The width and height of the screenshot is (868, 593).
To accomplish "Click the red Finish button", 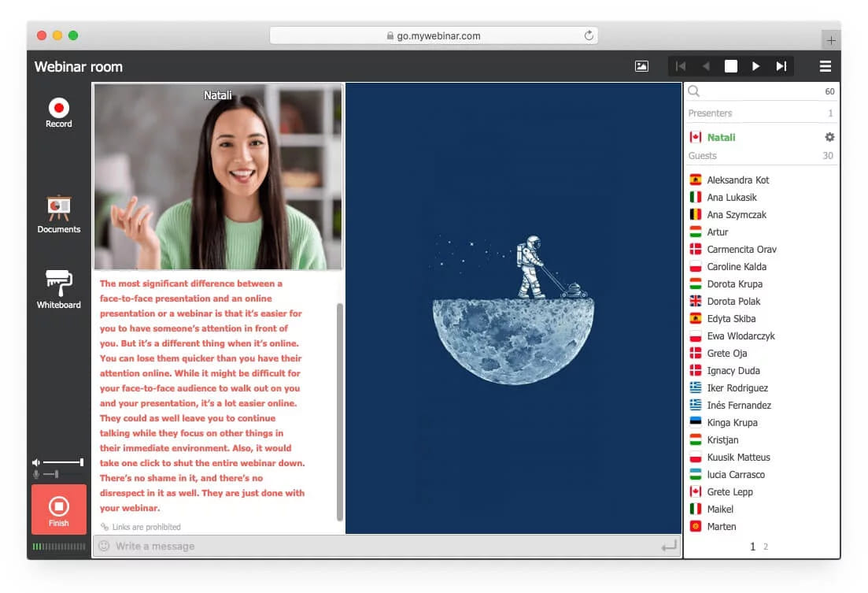I will (59, 510).
